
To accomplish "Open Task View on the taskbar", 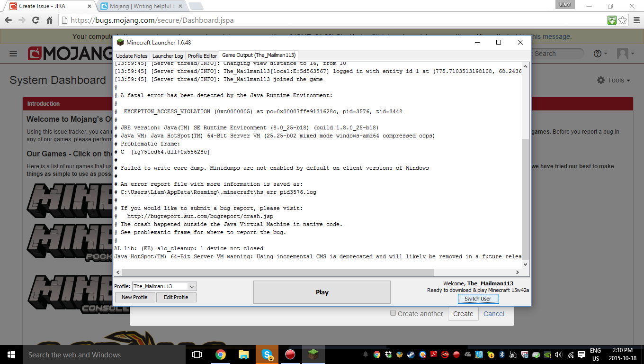I will coord(197,355).
